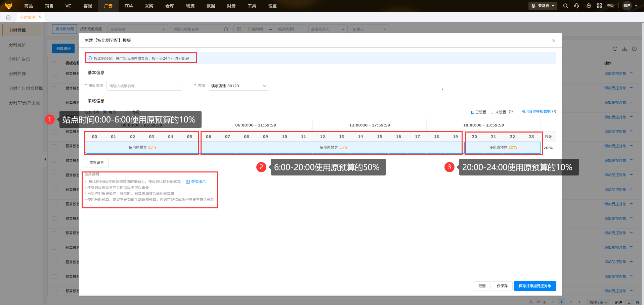Image resolution: width=644 pixels, height=305 pixels.
Task: Click the 70% total value
Action: 548,148
